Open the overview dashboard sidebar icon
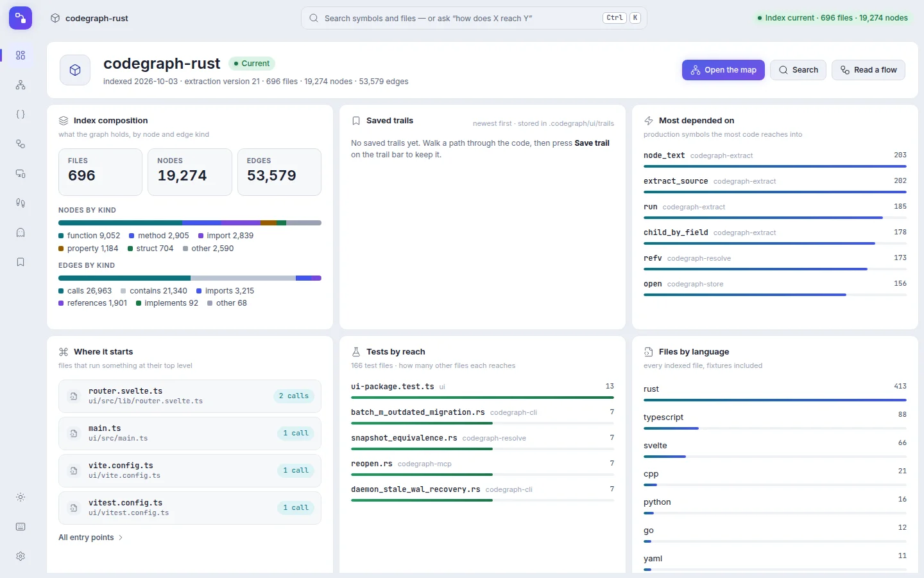Viewport: 924px width, 578px height. (21, 55)
